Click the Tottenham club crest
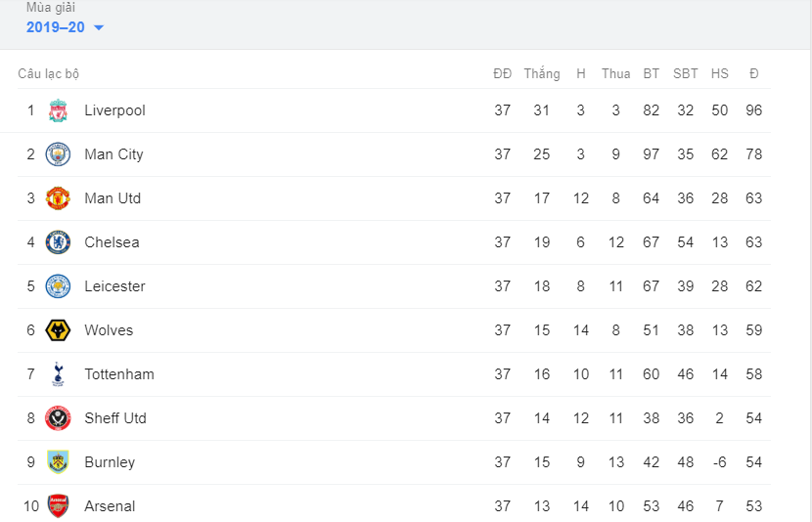This screenshot has height=522, width=812. pos(58,374)
